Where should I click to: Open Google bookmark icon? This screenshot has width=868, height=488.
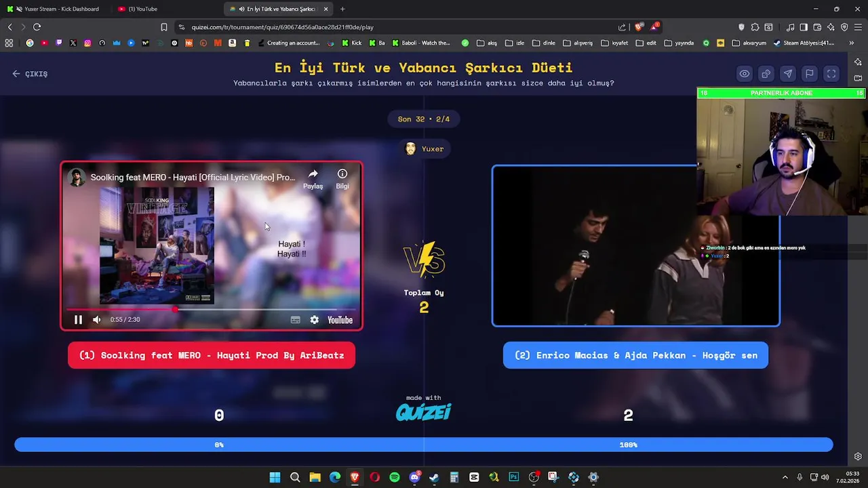(30, 43)
